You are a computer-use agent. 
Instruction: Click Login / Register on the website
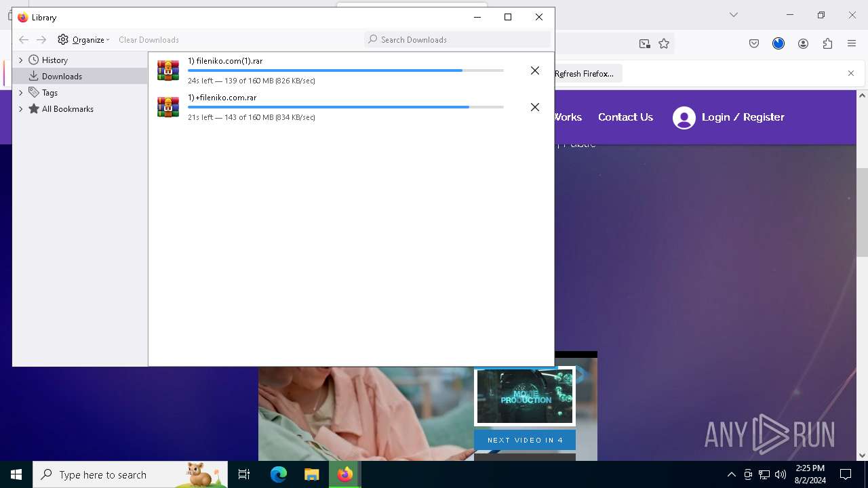click(x=743, y=117)
